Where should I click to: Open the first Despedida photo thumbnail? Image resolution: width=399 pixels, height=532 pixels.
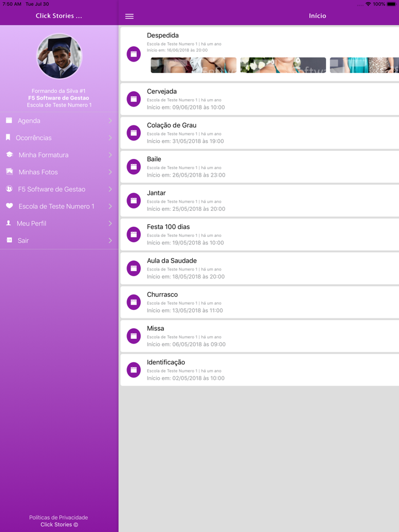pyautogui.click(x=194, y=65)
